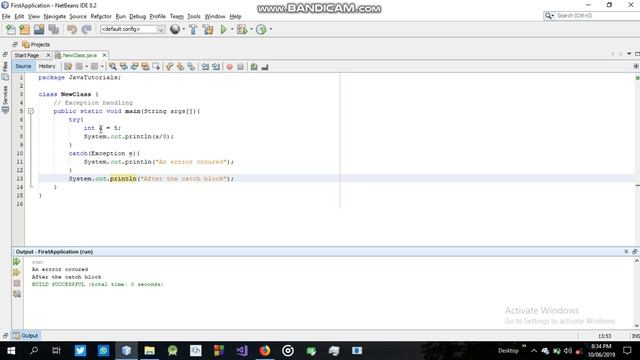Open the Tools menu

(194, 16)
